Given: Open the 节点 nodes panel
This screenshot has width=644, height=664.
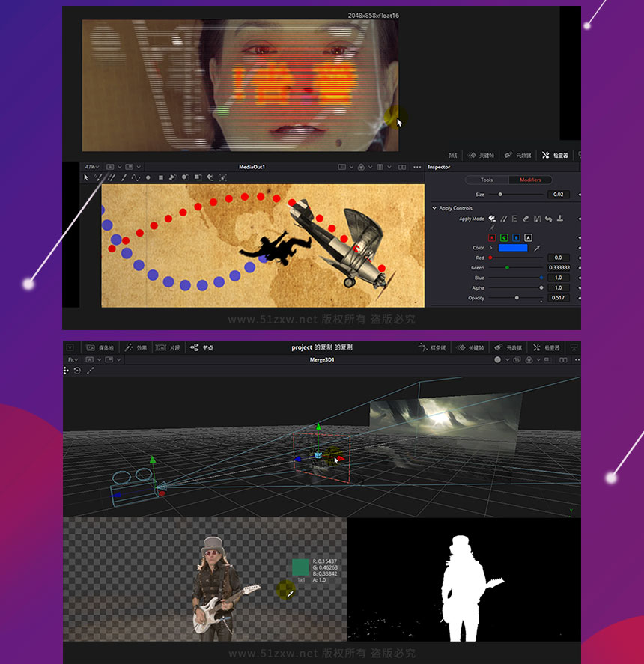Looking at the screenshot, I should coord(201,347).
